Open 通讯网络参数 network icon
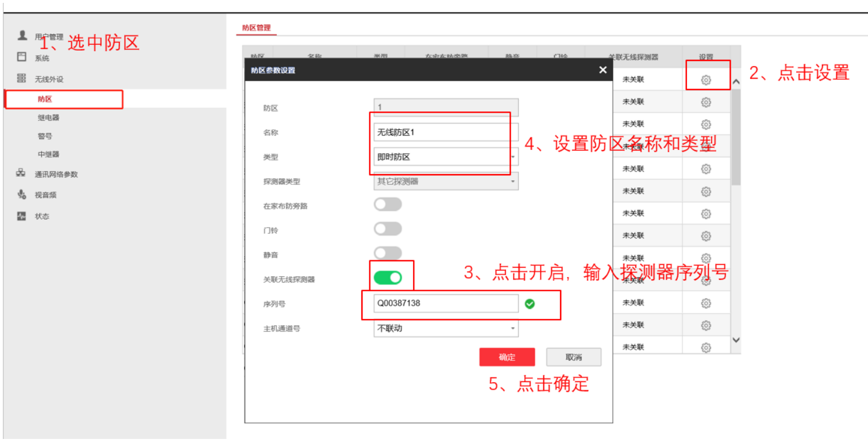 click(x=21, y=174)
